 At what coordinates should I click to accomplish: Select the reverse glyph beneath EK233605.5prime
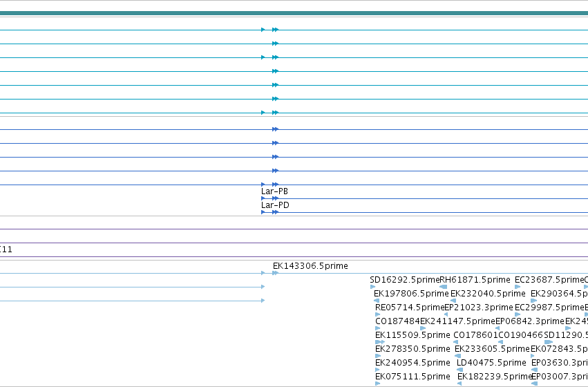coord(457,356)
